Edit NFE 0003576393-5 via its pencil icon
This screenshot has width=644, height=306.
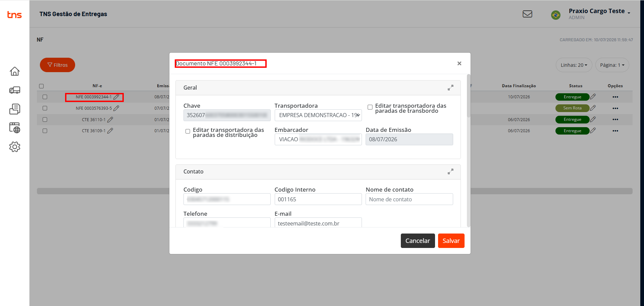(x=116, y=108)
